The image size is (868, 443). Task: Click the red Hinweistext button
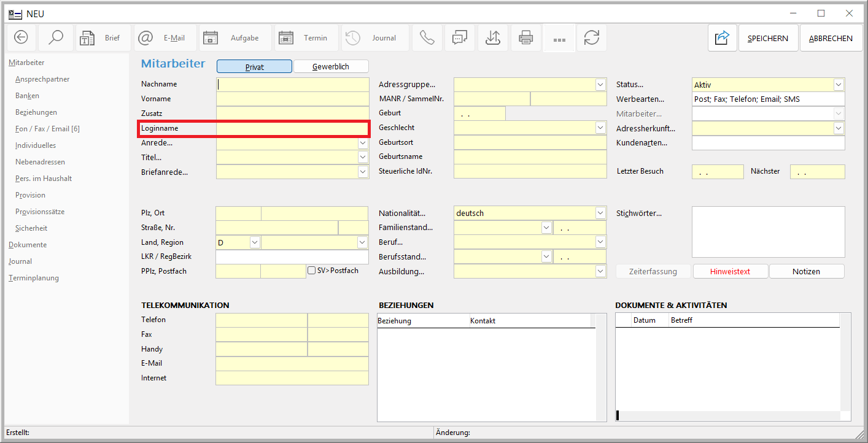[730, 271]
